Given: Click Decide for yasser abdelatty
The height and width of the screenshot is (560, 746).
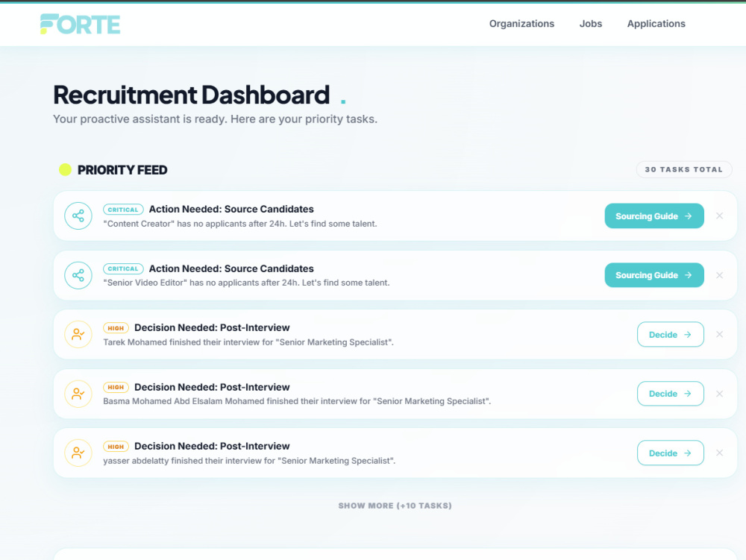Looking at the screenshot, I should [671, 453].
